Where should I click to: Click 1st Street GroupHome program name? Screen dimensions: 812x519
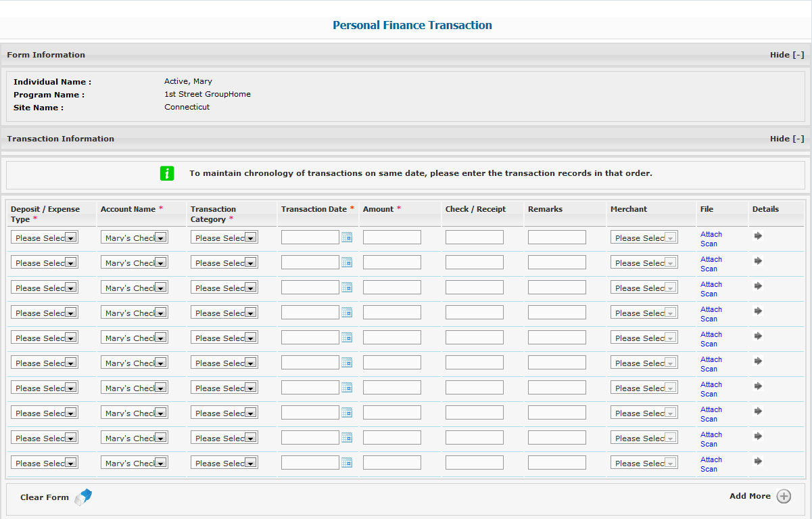(208, 94)
